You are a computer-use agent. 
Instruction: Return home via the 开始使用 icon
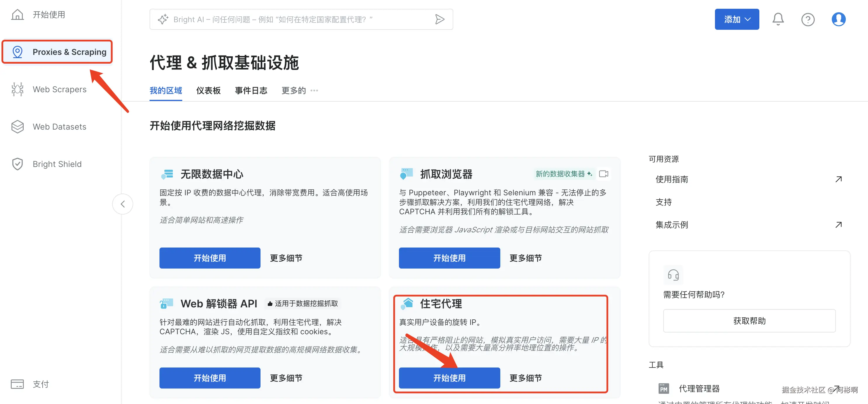pyautogui.click(x=49, y=15)
